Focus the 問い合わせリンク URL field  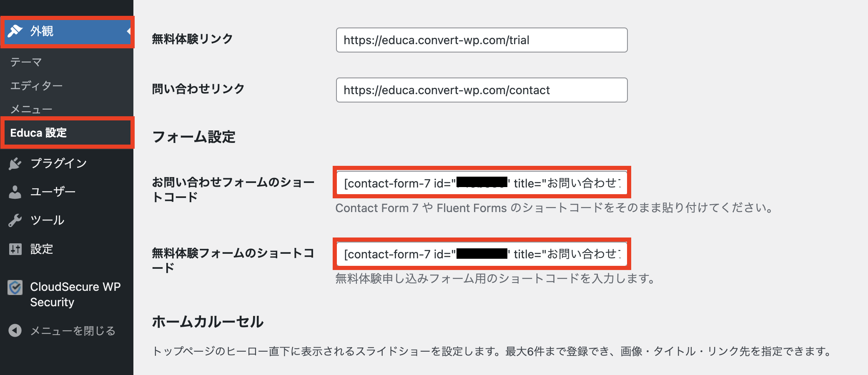(482, 90)
